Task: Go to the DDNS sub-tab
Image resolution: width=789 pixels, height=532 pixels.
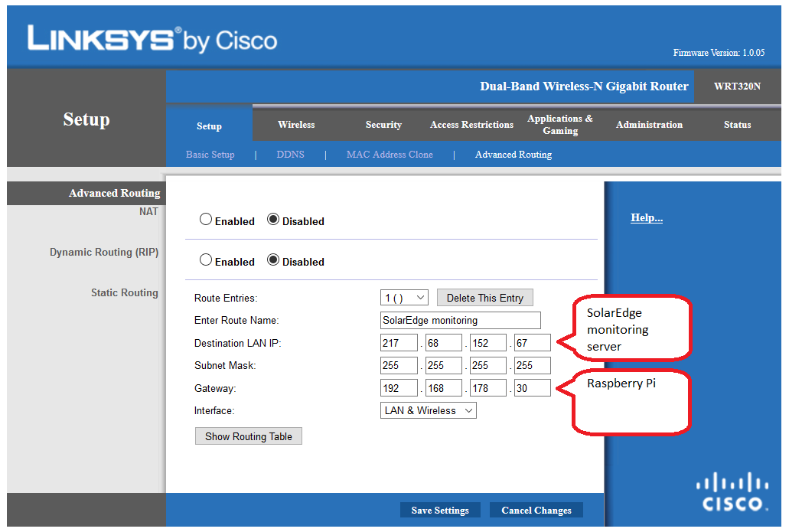Action: click(x=290, y=155)
